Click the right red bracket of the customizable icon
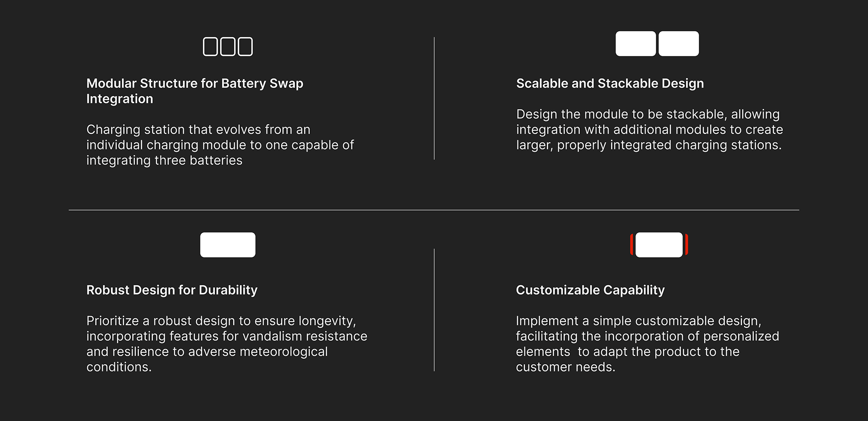Screen dimensions: 868x421 [686, 245]
